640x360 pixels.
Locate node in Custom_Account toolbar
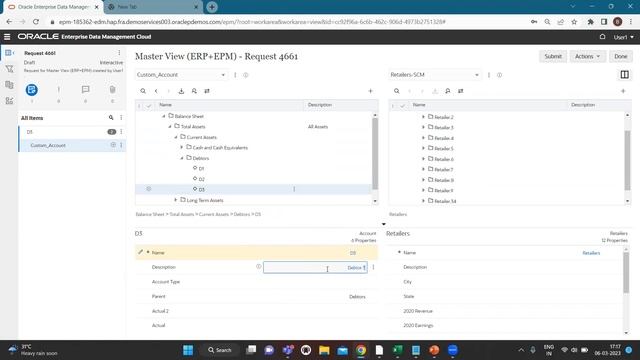(194, 91)
